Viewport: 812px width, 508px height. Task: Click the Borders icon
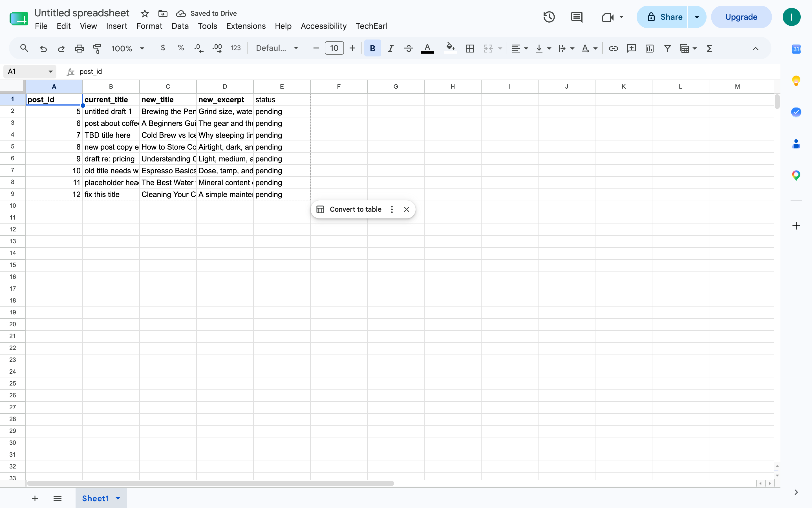tap(469, 48)
